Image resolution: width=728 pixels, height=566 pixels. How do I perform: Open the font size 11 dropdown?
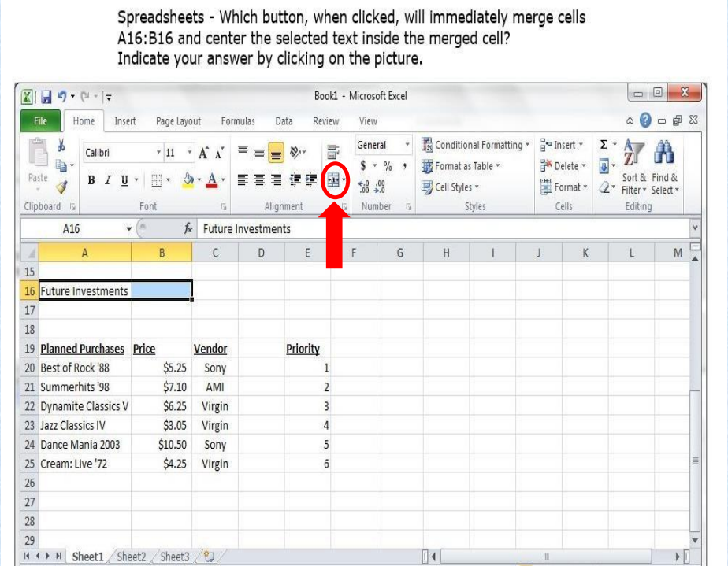click(189, 152)
